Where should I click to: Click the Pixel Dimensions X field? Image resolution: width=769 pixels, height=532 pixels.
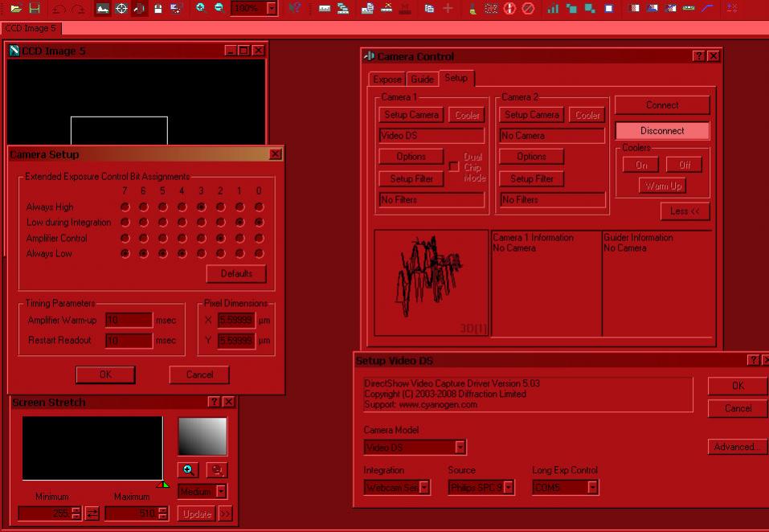click(x=236, y=320)
